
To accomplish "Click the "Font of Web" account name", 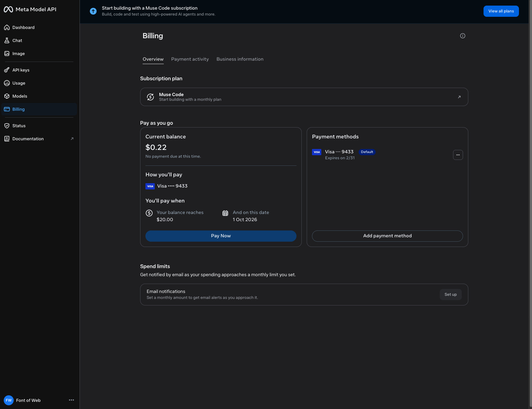I will coord(28,400).
